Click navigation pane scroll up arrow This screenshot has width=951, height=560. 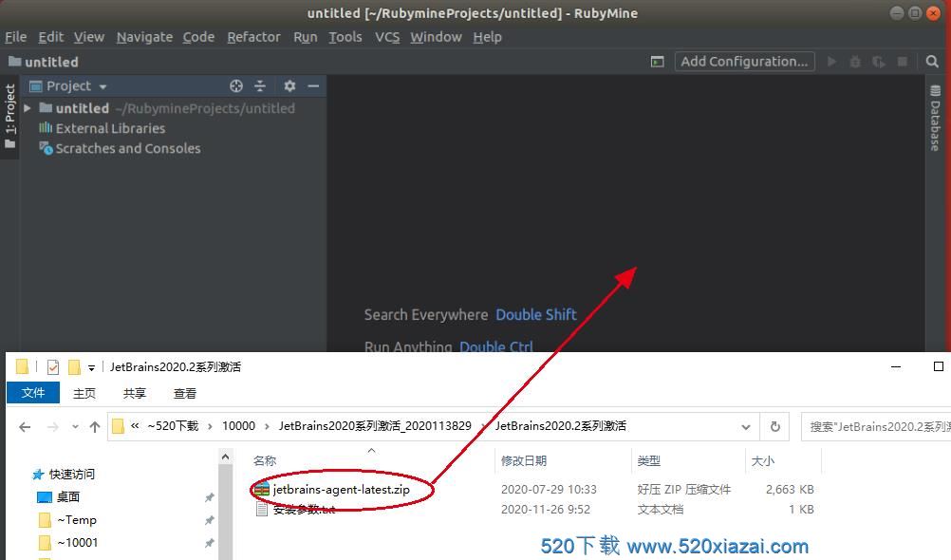click(225, 457)
